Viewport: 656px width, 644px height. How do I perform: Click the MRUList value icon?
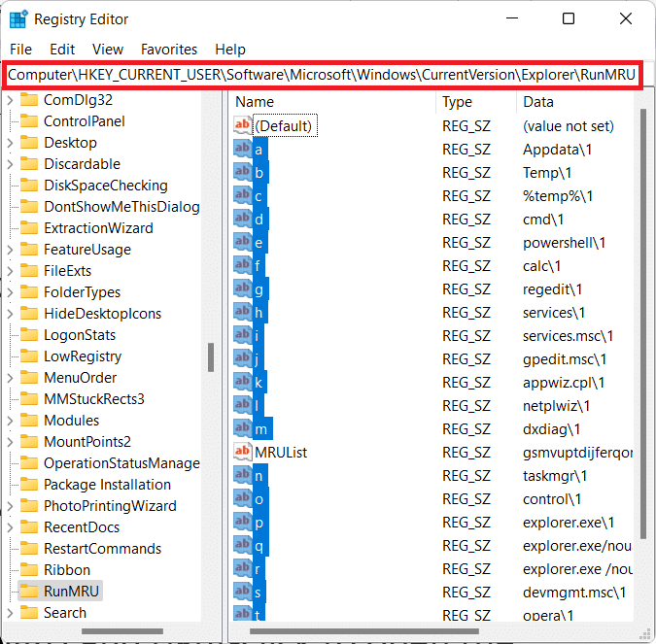point(243,453)
